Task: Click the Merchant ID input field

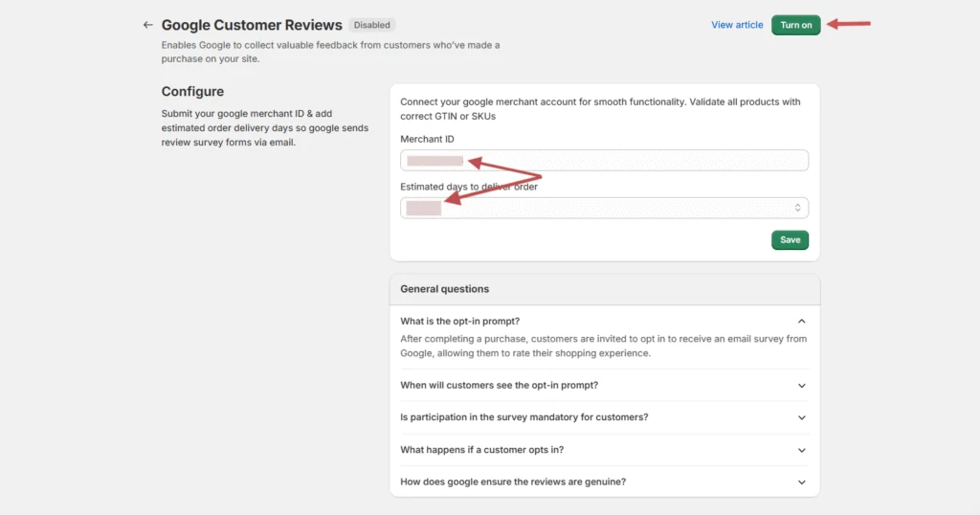Action: pos(604,161)
